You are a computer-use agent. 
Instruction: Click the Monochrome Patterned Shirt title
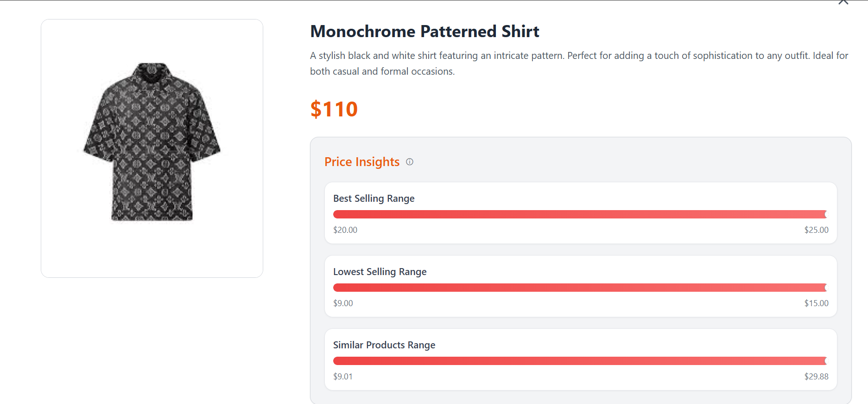(x=424, y=32)
